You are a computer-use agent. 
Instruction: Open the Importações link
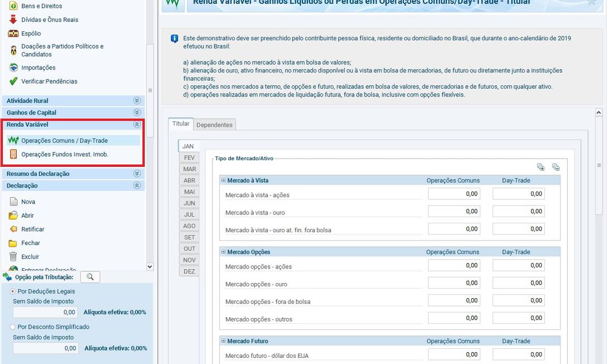pyautogui.click(x=38, y=68)
